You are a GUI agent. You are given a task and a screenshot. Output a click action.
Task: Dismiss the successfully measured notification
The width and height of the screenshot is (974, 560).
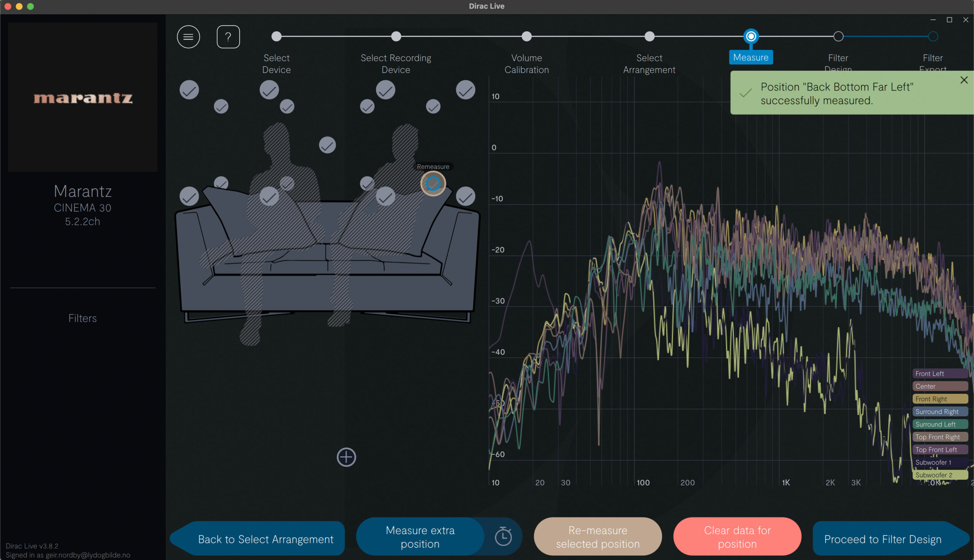point(964,80)
